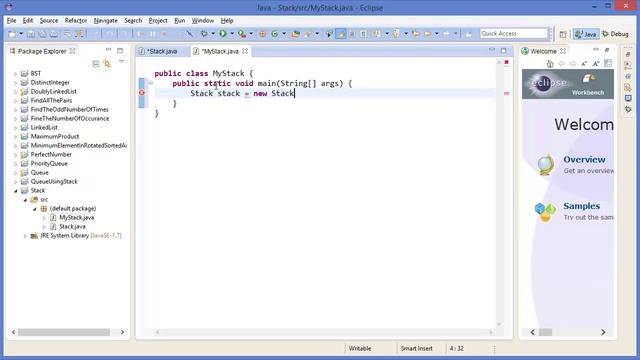Click the Next Annotation icon
This screenshot has height=360, width=640.
(x=377, y=34)
